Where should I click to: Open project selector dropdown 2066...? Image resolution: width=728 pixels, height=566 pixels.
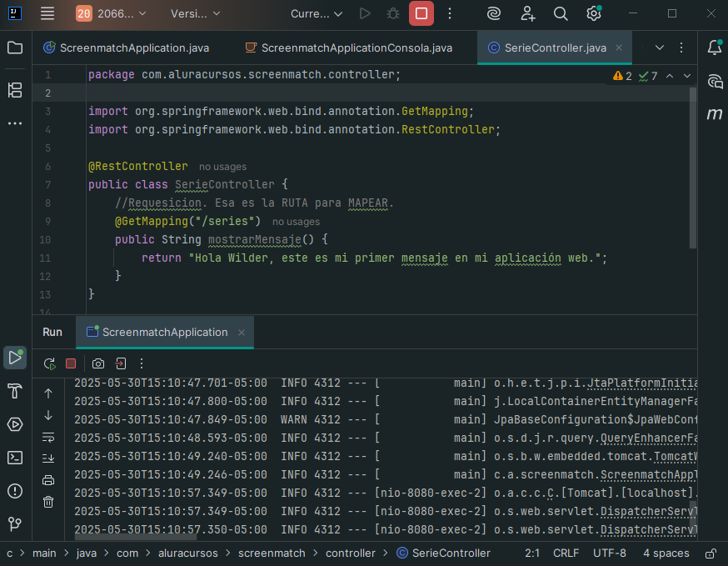pos(111,13)
